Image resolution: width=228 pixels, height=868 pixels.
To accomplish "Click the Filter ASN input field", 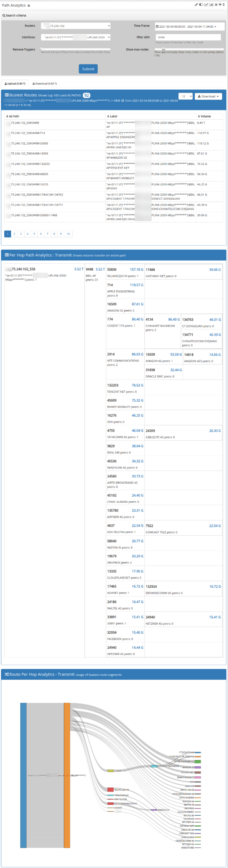I will 188,37.
